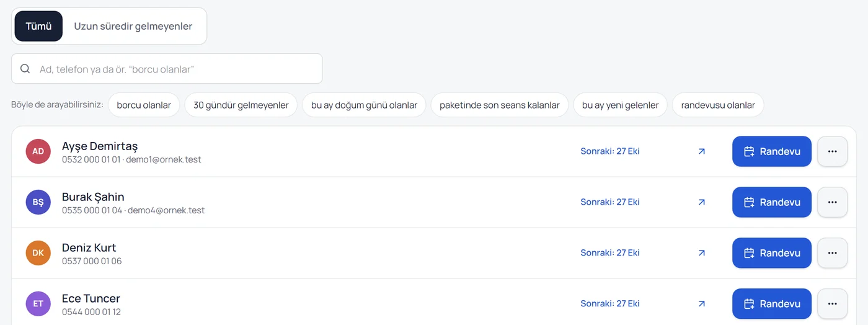This screenshot has width=868, height=325.
Task: Select the Tümü tab
Action: (38, 26)
